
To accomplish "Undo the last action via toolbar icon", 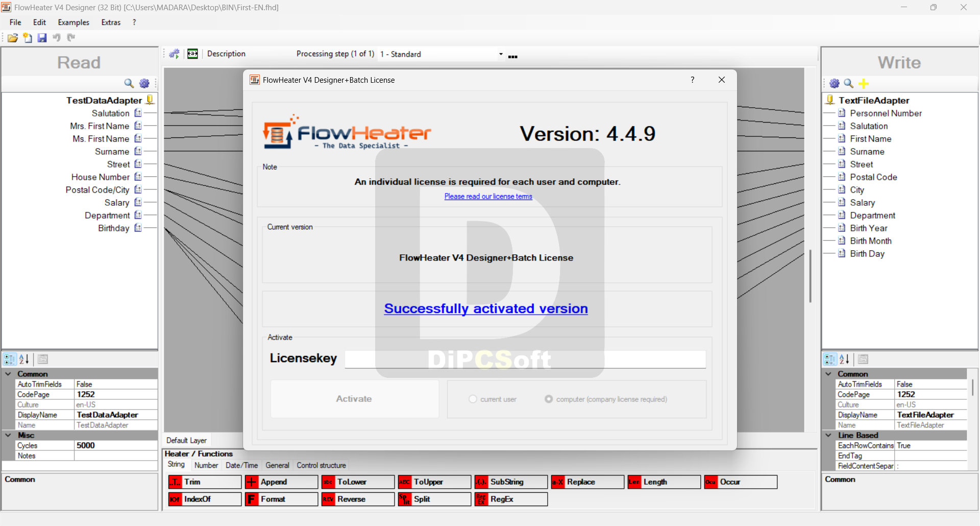I will coord(57,38).
